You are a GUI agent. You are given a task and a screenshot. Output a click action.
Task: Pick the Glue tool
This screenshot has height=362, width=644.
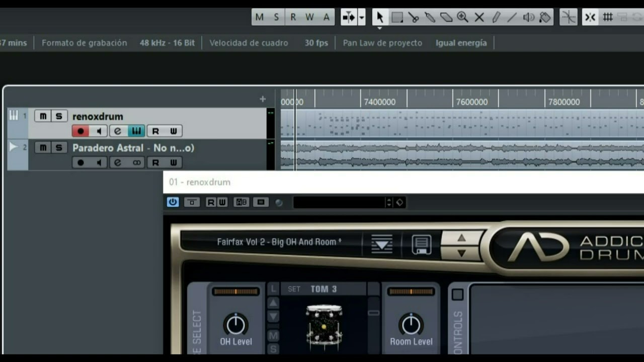pos(430,17)
